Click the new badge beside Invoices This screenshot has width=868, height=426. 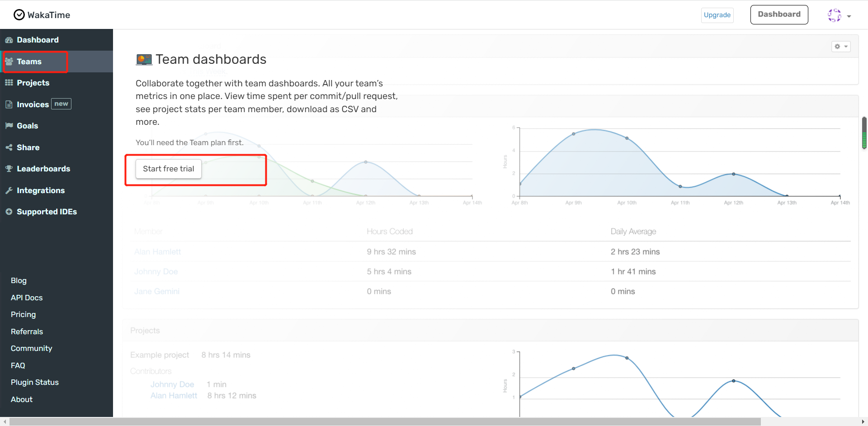pyautogui.click(x=61, y=104)
